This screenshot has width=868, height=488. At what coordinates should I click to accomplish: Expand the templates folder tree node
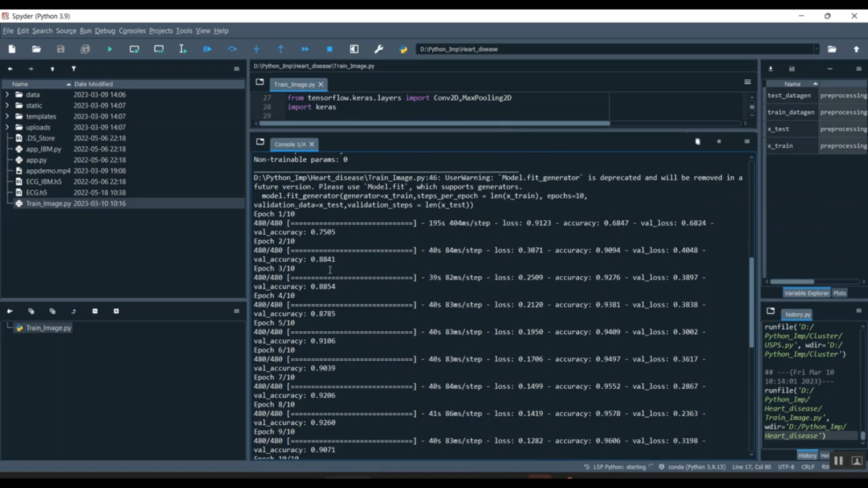[8, 116]
